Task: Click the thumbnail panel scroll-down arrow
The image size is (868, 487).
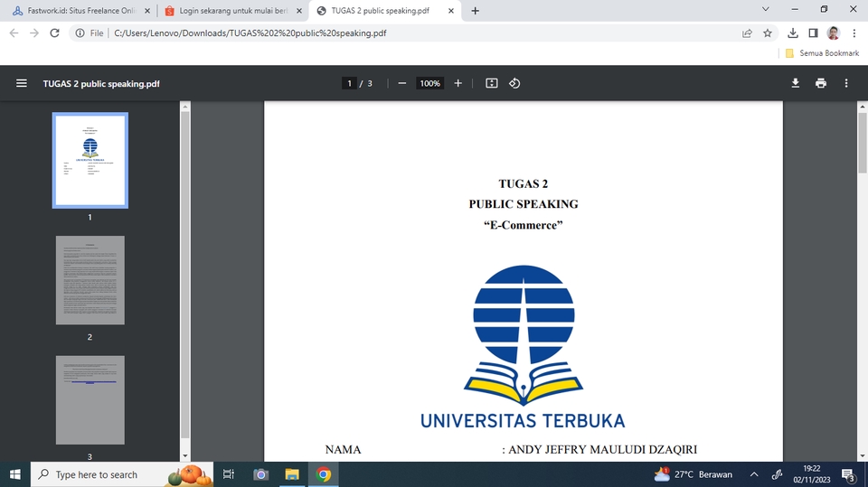Action: click(x=185, y=456)
